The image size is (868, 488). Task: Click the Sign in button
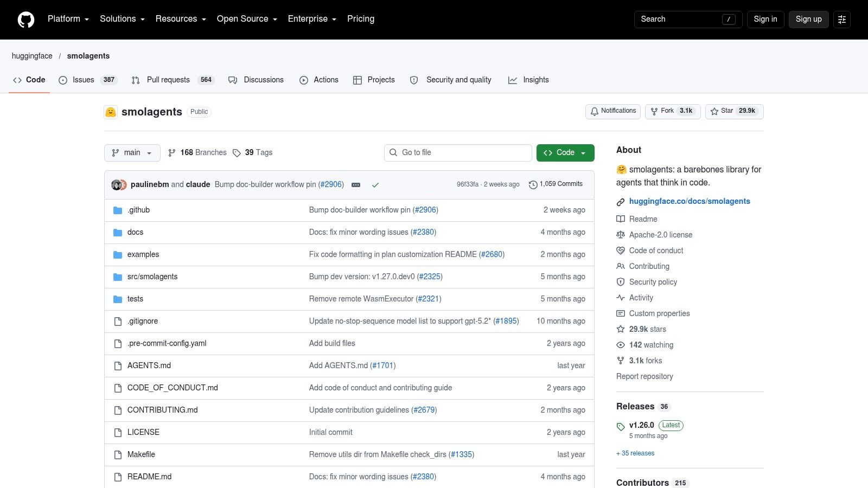click(765, 19)
